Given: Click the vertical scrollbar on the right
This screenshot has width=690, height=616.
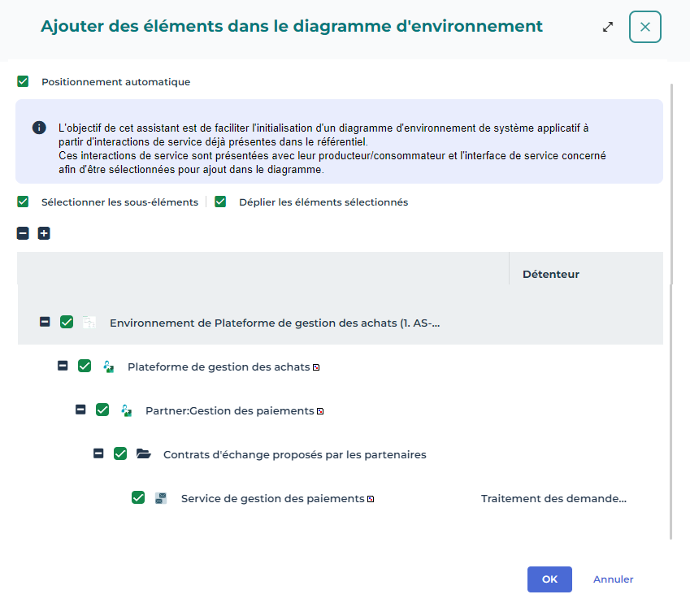Looking at the screenshot, I should coord(671,309).
